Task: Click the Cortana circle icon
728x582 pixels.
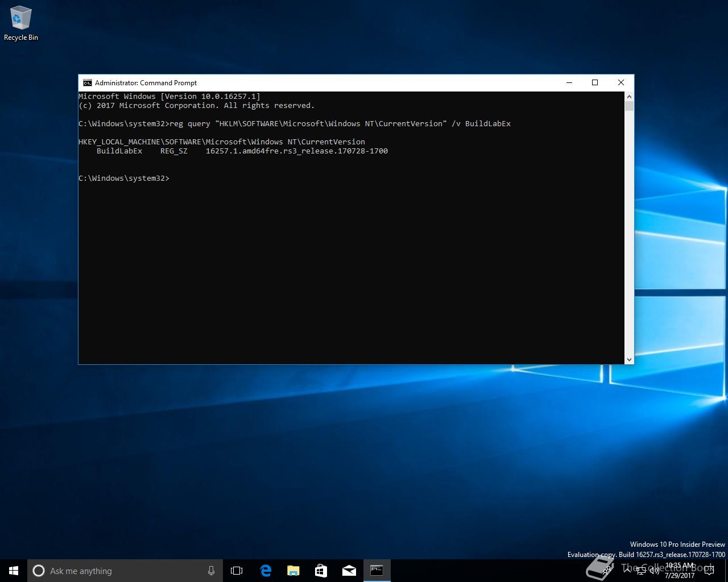Action: (39, 571)
